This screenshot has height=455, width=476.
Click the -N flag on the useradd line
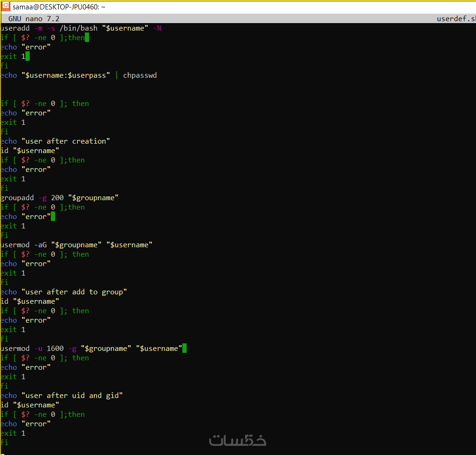(x=157, y=28)
